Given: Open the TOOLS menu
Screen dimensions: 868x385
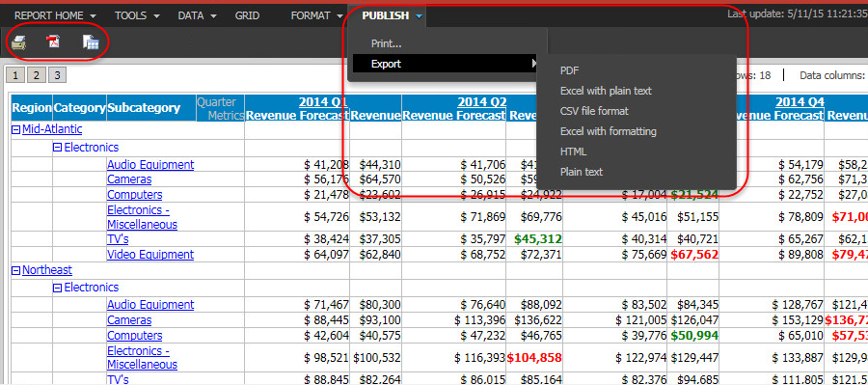Looking at the screenshot, I should pos(137,16).
